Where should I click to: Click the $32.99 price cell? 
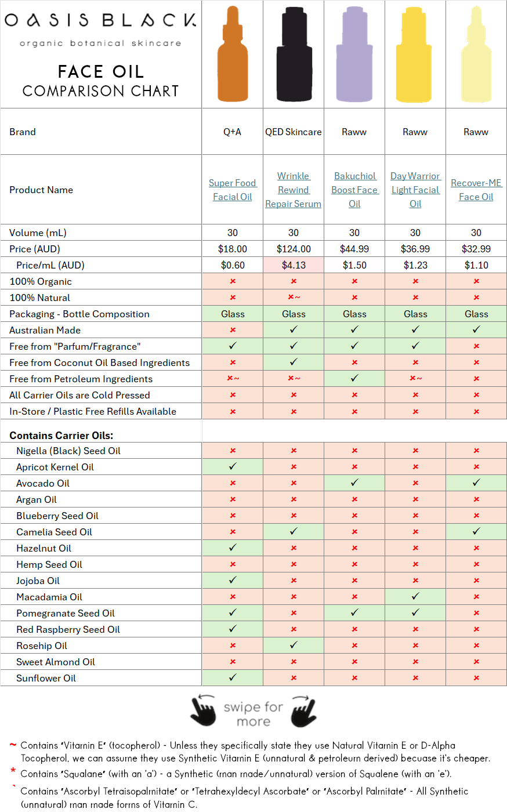(x=476, y=249)
